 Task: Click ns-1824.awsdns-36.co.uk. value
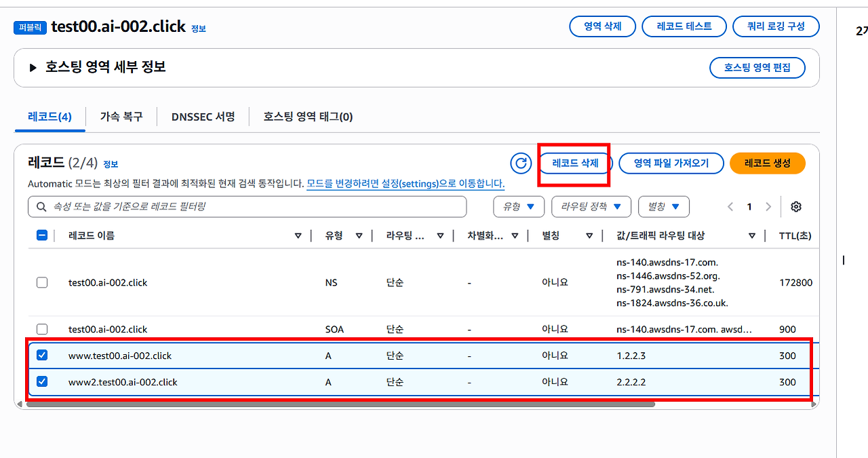tap(672, 303)
